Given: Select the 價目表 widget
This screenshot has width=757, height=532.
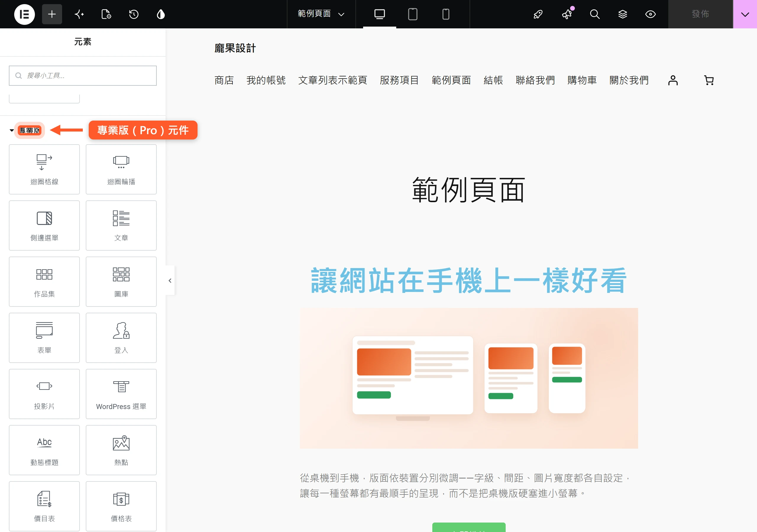Looking at the screenshot, I should [44, 506].
